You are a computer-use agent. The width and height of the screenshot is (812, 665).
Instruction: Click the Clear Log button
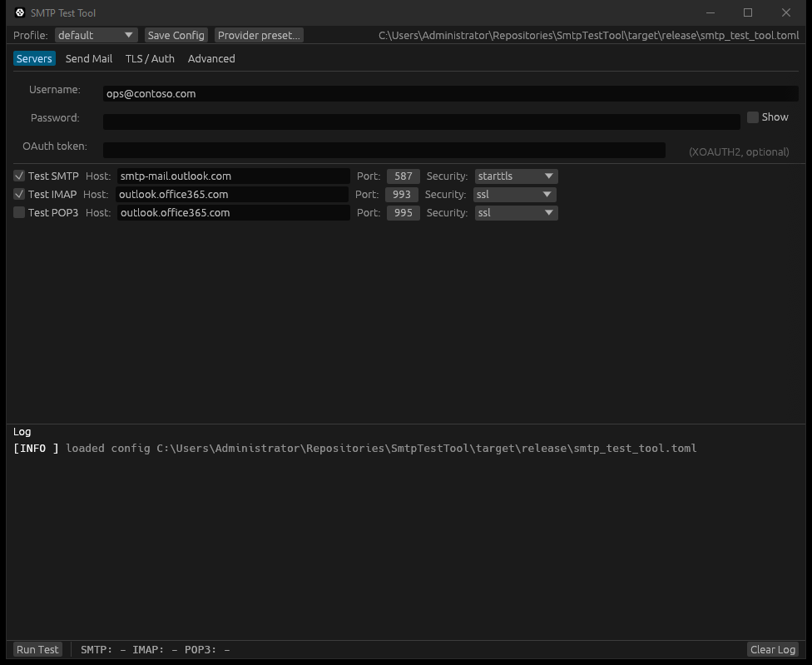tap(773, 649)
